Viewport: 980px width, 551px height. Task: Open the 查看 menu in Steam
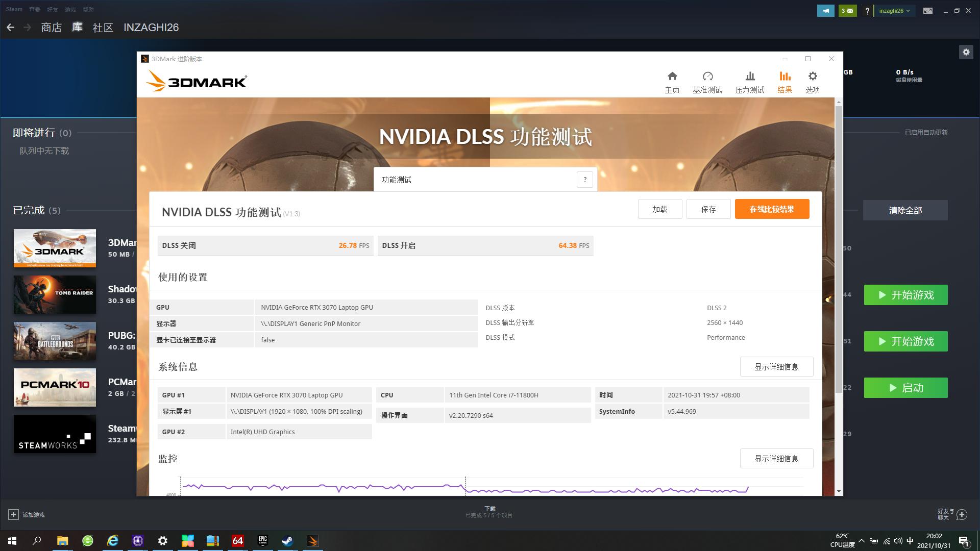[34, 9]
